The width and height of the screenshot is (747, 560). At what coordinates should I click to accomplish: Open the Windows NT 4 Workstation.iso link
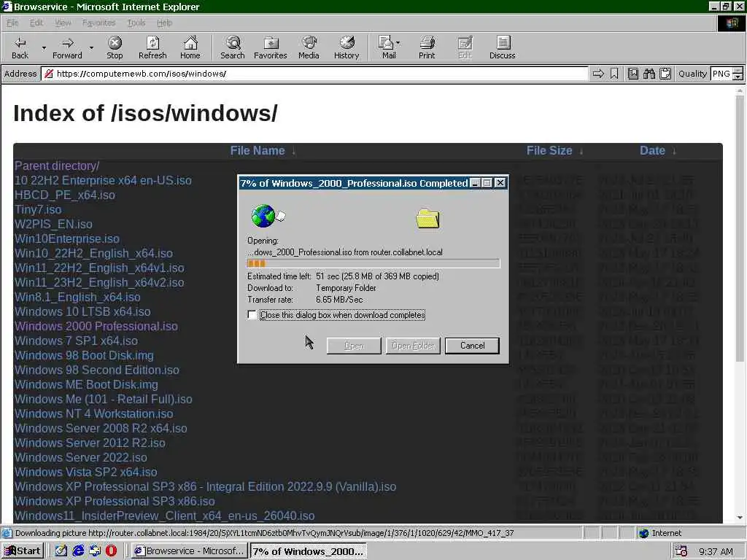[x=94, y=414]
